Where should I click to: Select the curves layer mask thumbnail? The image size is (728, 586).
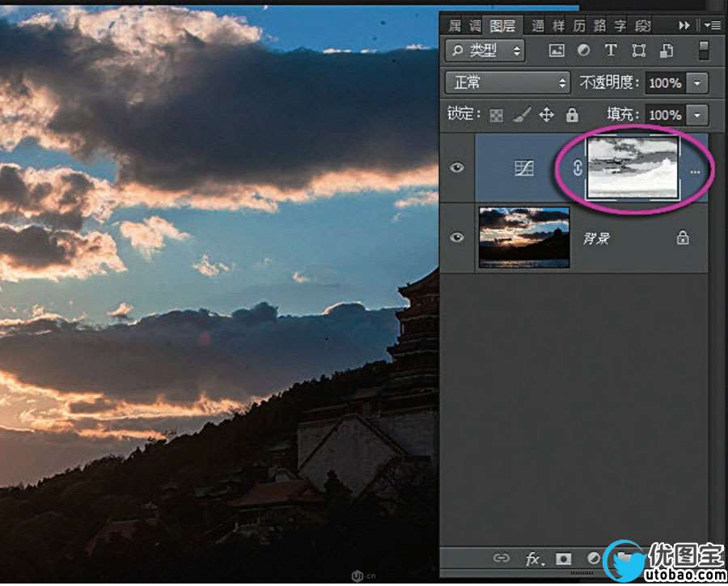coord(633,168)
